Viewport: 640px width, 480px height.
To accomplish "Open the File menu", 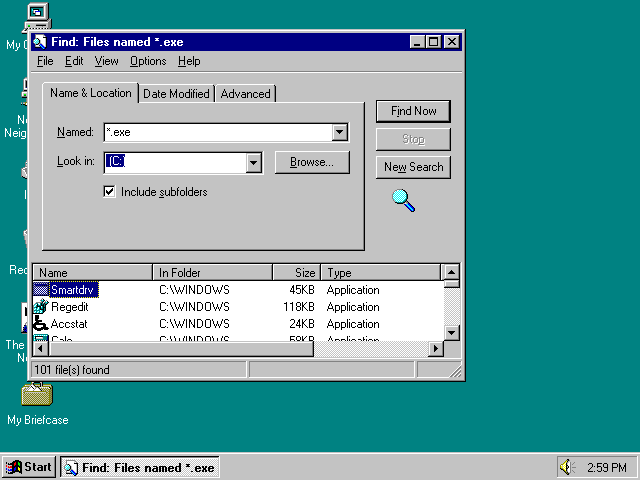I will point(45,61).
